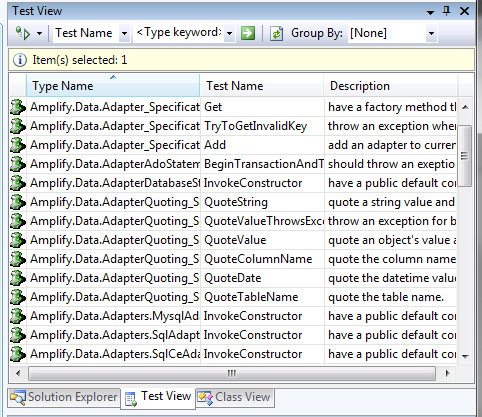The image size is (482, 417).
Task: Click description 'quote the table name.'
Action: [x=386, y=297]
